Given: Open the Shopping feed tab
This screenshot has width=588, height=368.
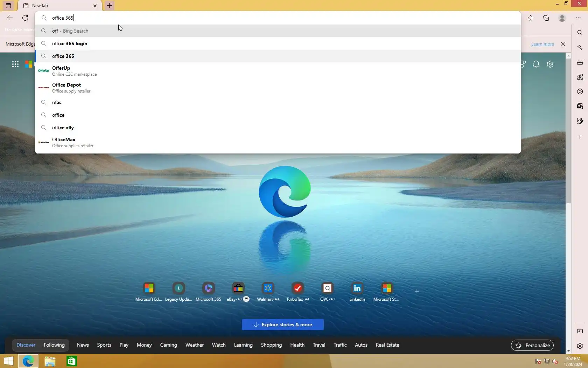Looking at the screenshot, I should coord(271,345).
